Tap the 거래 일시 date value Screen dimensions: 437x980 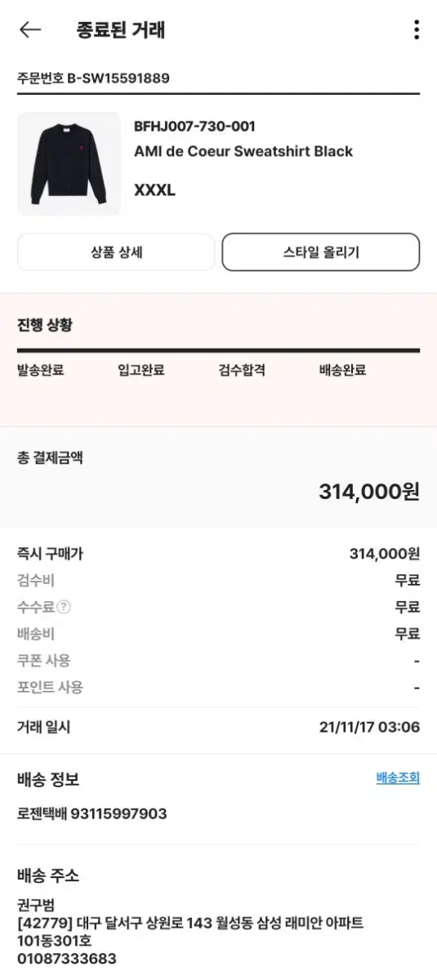(369, 727)
